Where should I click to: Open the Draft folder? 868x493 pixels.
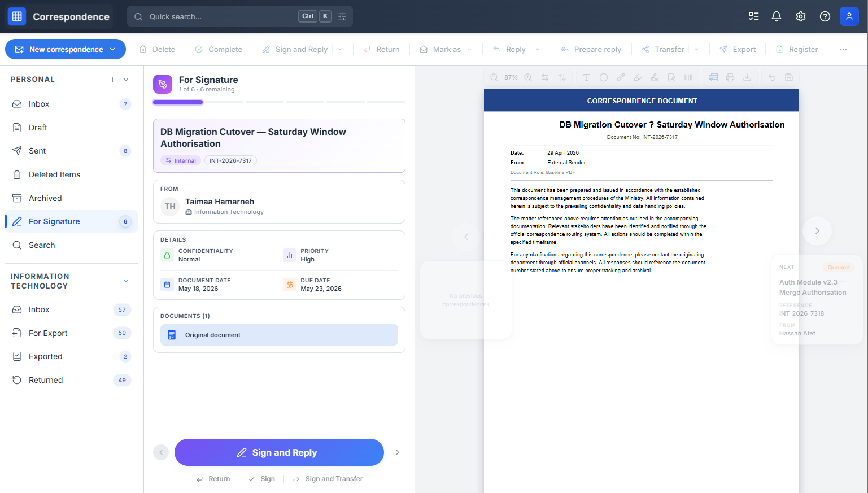[71, 128]
